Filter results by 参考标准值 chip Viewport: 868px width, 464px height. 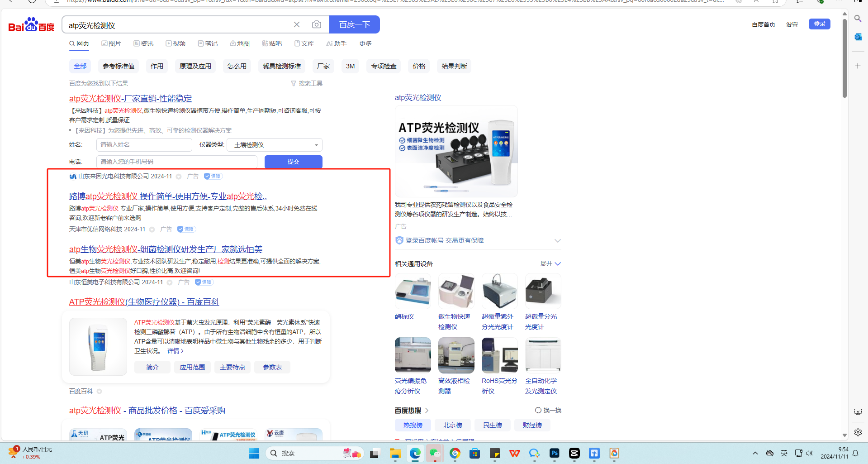pyautogui.click(x=119, y=66)
